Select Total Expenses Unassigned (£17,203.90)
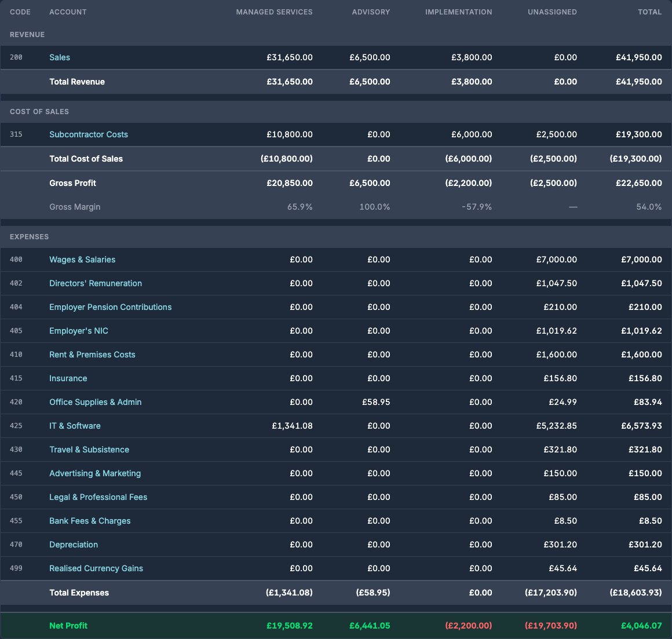The width and height of the screenshot is (672, 639). point(551,593)
